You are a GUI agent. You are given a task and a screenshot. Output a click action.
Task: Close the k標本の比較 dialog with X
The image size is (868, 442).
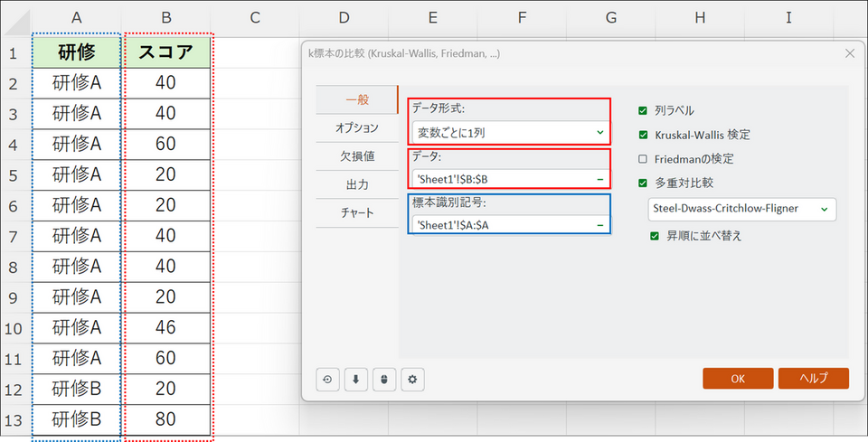849,54
